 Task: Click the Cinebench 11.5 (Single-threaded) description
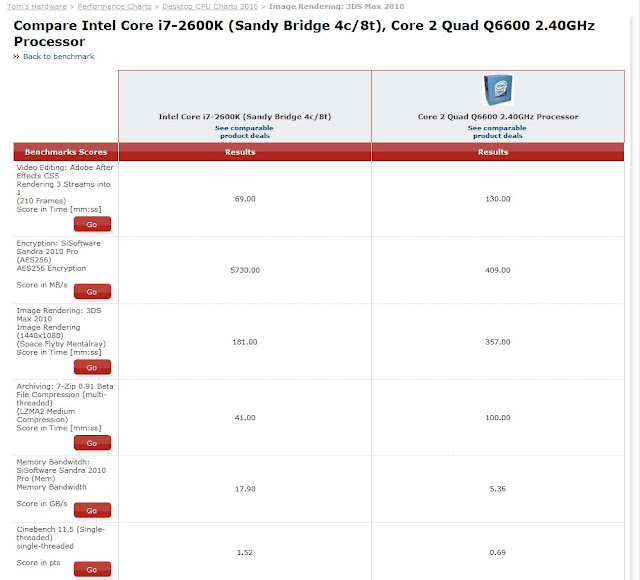61,546
